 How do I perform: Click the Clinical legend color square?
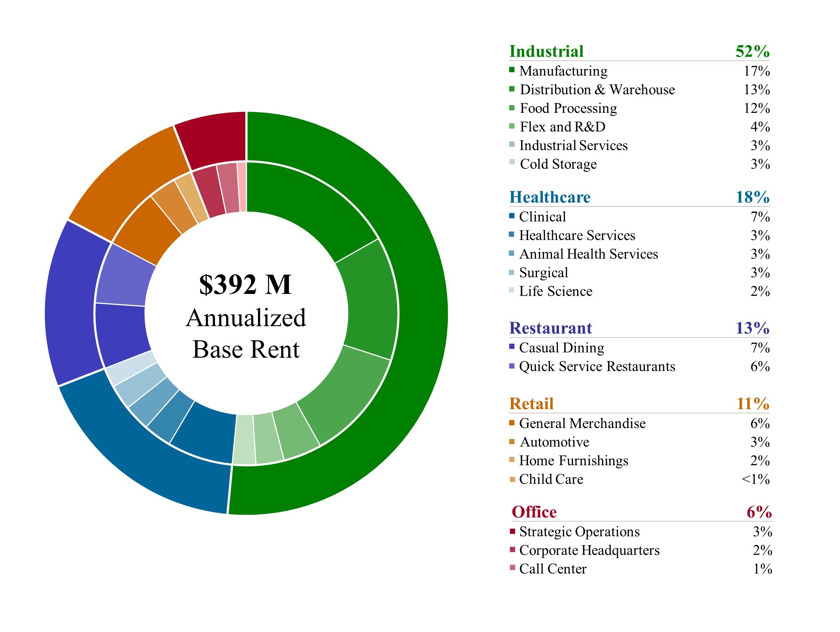click(x=512, y=215)
